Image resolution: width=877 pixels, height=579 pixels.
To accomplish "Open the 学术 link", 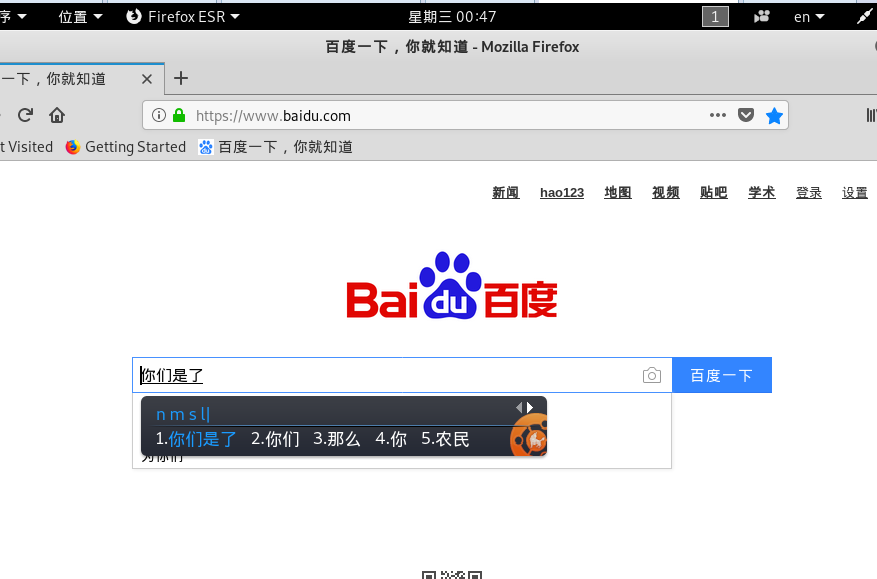I will [x=762, y=193].
